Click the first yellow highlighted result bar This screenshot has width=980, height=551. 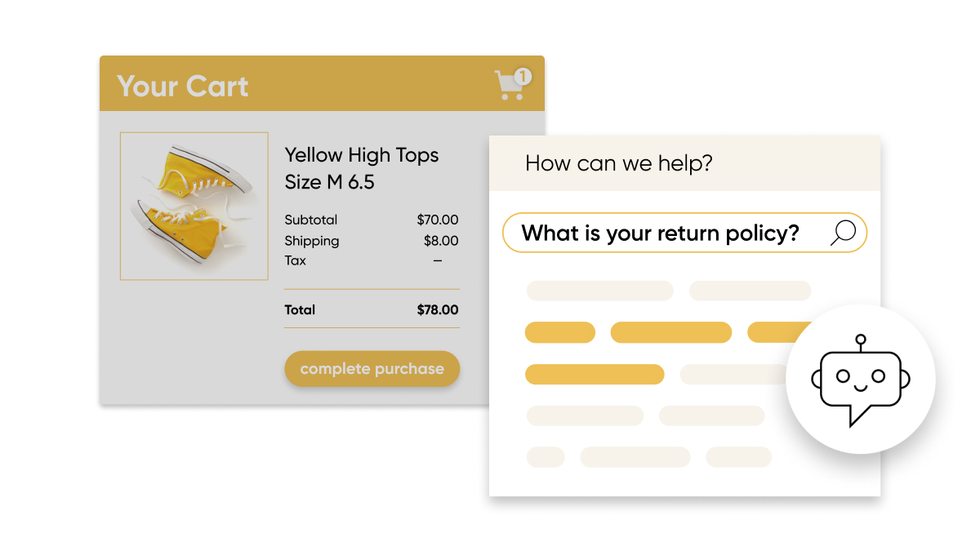pyautogui.click(x=560, y=332)
